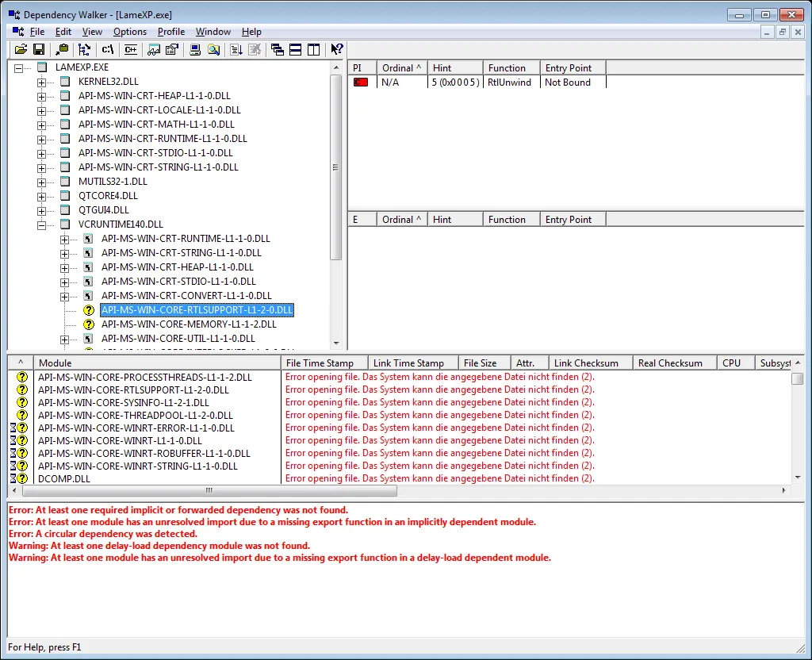Select the API-MS-WIN-CRT-LOCALE-L1-1-0.DLL tree item
This screenshot has width=812, height=660.
click(159, 110)
